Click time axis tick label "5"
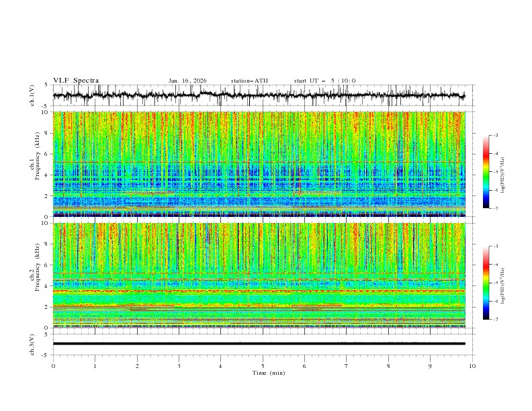Viewport: 532px width, 411px height. 263,366
